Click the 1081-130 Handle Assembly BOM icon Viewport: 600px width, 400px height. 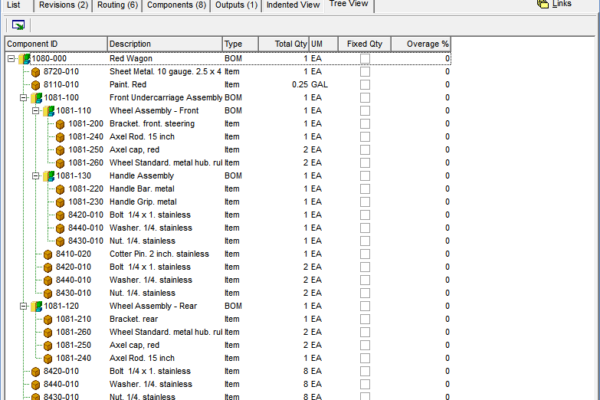49,176
